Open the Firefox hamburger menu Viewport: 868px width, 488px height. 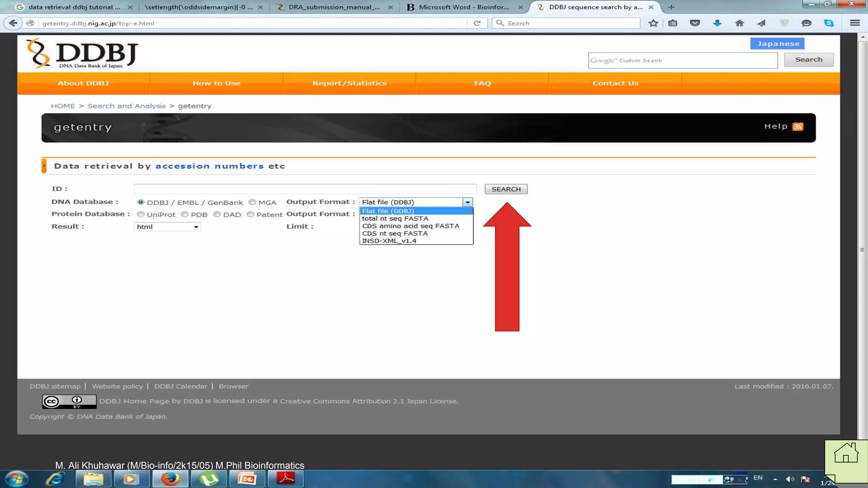855,23
